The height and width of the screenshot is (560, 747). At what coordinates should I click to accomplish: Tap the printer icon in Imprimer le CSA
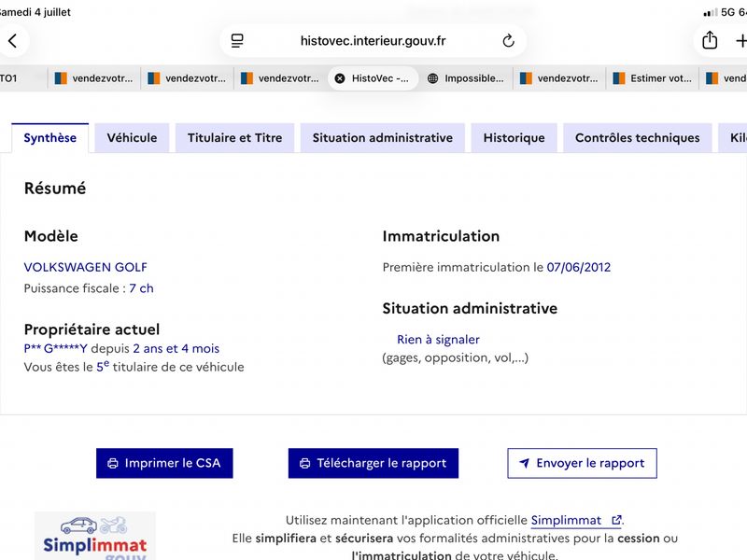pos(113,463)
